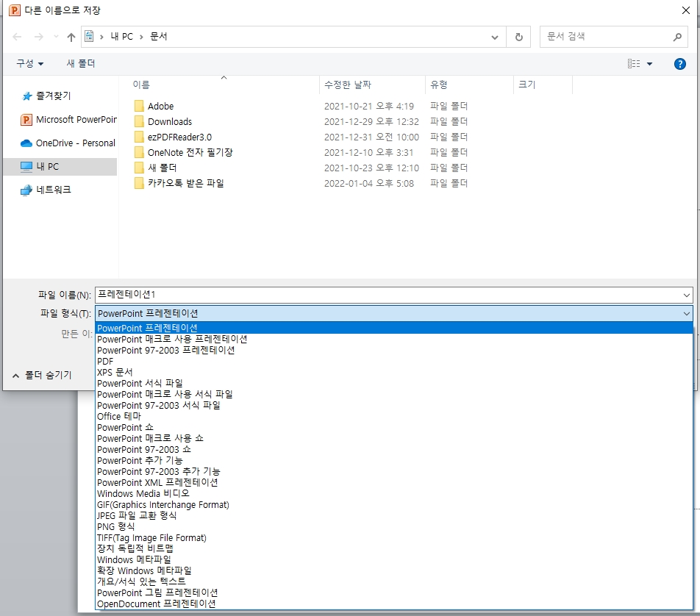Viewport: 700px width, 616px height.
Task: Choose Office 테마 format
Action: pyautogui.click(x=394, y=417)
